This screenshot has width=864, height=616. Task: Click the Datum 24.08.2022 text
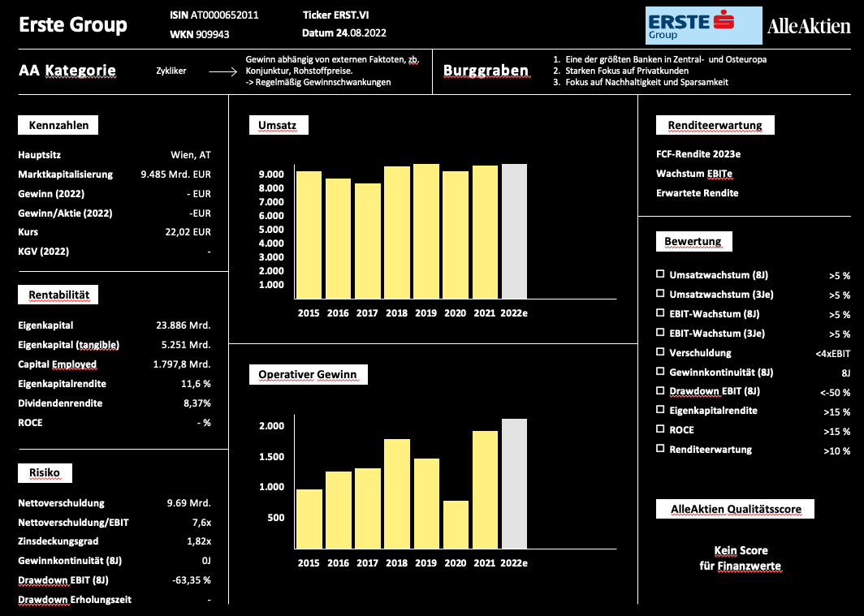click(x=343, y=33)
